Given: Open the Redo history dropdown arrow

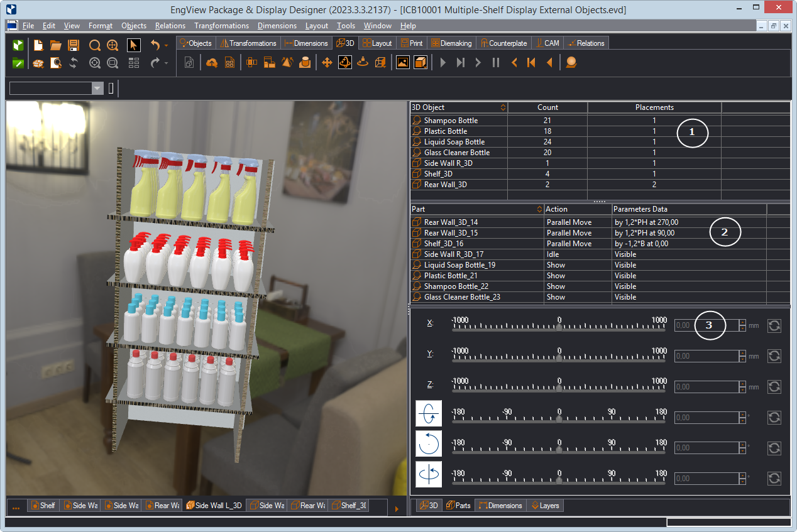Looking at the screenshot, I should click(166, 63).
